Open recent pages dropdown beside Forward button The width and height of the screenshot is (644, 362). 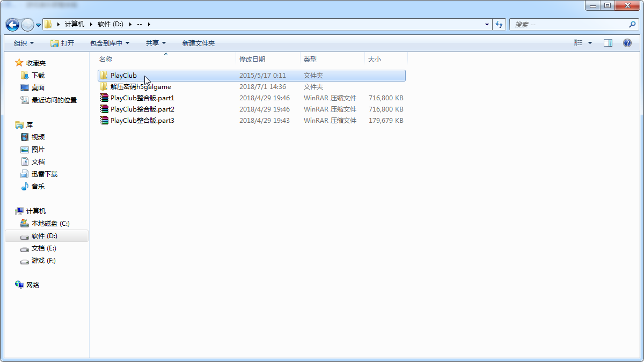pyautogui.click(x=38, y=25)
